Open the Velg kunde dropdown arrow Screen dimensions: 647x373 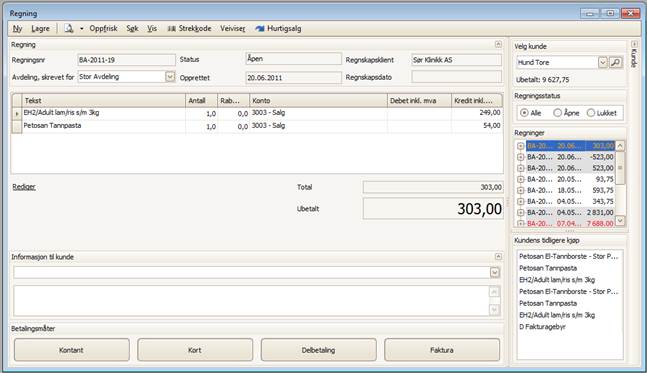click(602, 62)
